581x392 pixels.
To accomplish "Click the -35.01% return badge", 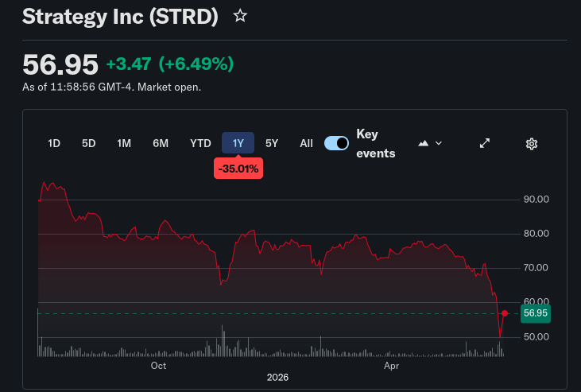I will pyautogui.click(x=238, y=169).
